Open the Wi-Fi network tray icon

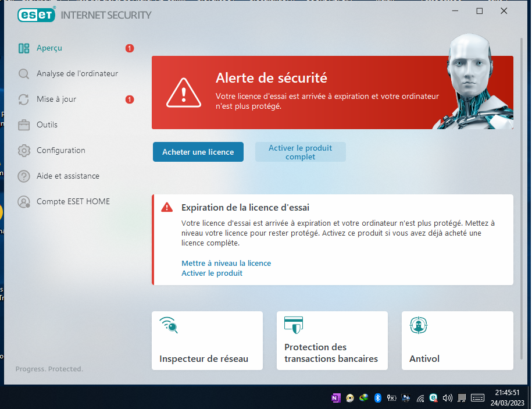420,398
